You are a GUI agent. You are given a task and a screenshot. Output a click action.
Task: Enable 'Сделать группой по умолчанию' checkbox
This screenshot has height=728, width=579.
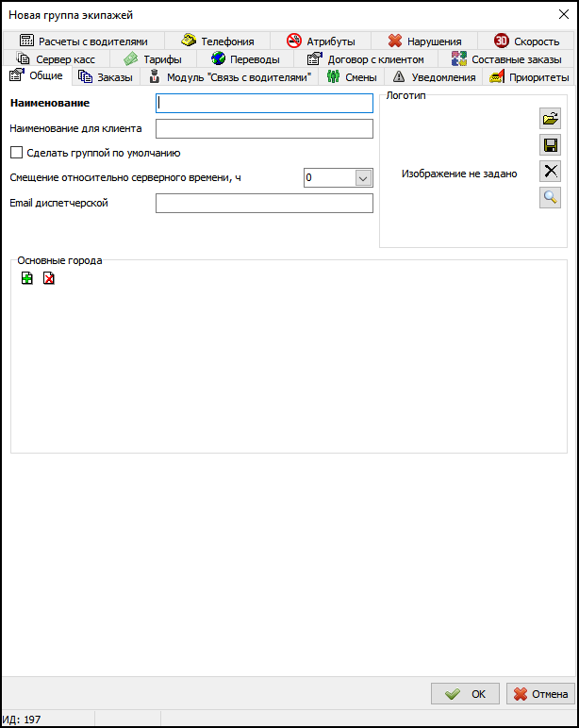point(16,153)
